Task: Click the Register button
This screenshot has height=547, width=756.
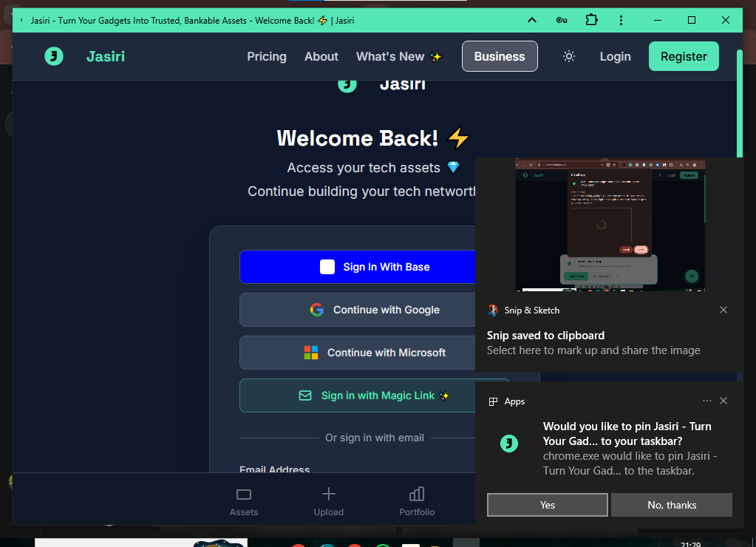Action: (683, 56)
